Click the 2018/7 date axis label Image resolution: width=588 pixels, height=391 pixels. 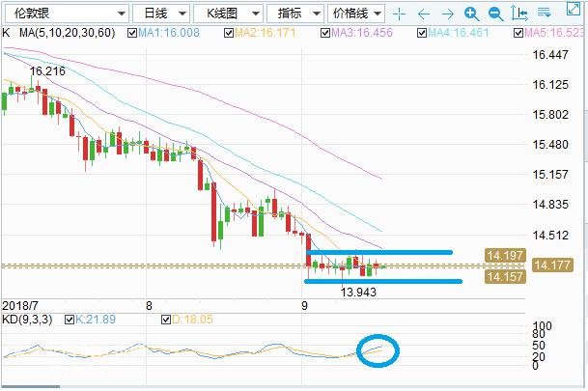[20, 305]
